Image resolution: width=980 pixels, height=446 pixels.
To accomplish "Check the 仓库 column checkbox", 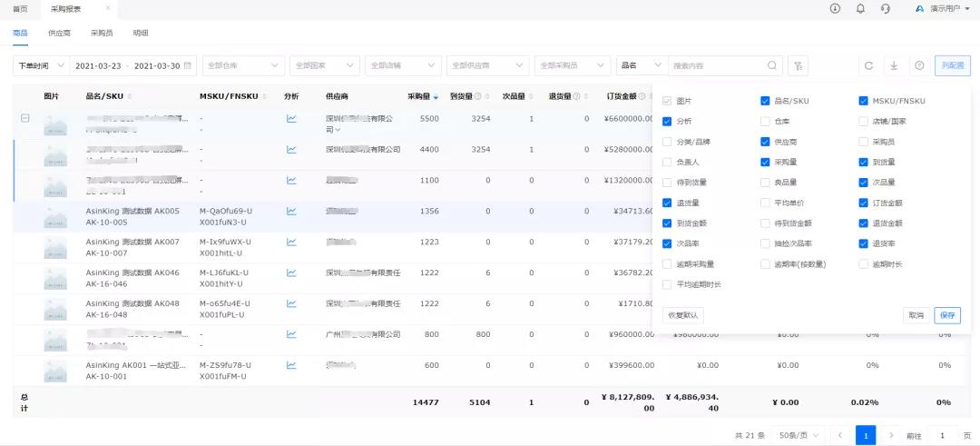I will pos(765,122).
